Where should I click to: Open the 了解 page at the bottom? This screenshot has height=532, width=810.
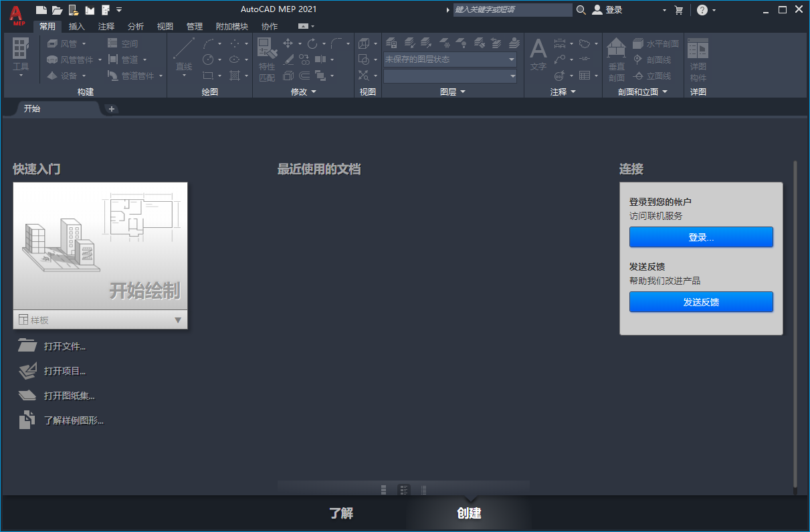coord(342,513)
